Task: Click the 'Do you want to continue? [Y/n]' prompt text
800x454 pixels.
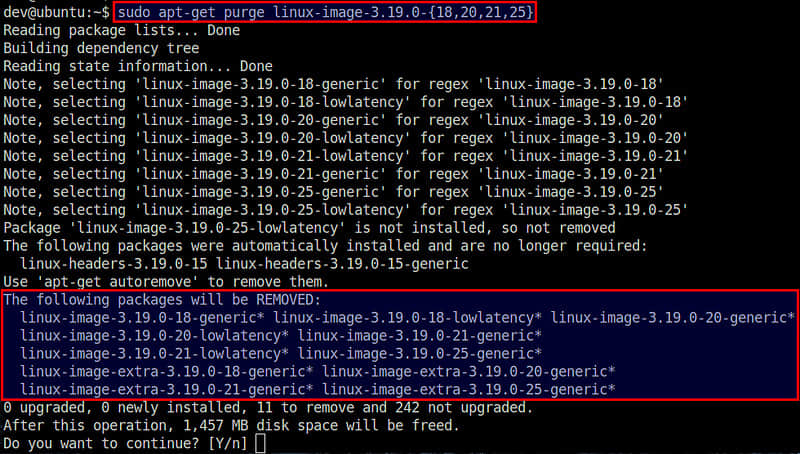Action: (x=126, y=444)
